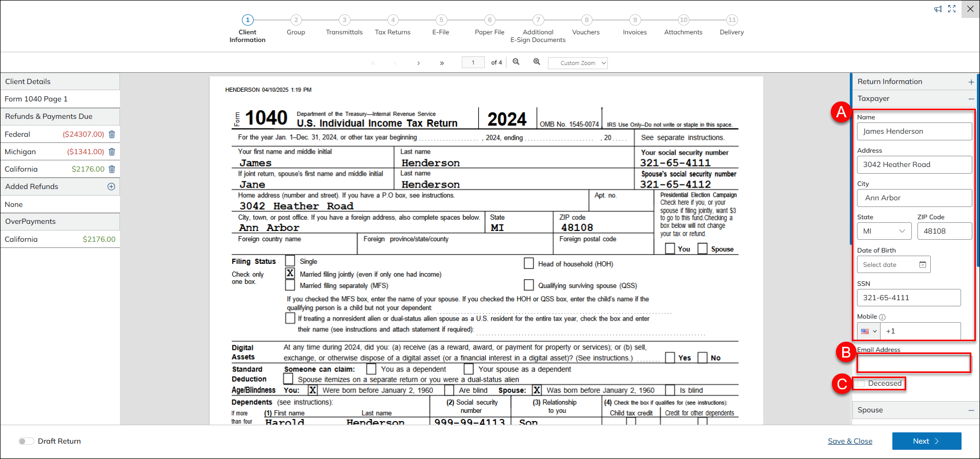Click trash icon next to Michigan
The image size is (980, 459).
pos(112,152)
